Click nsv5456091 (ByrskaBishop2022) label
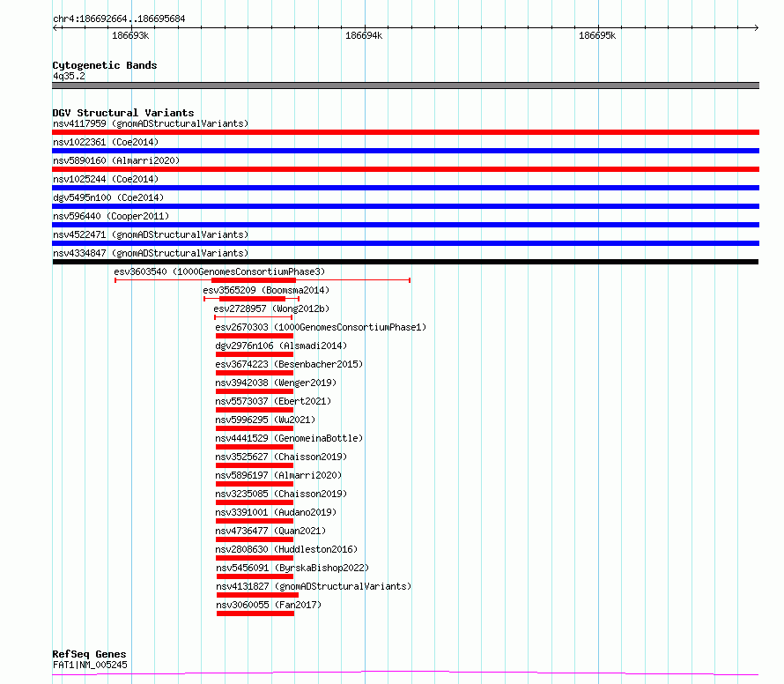Viewport: 784px width, 684px height. pyautogui.click(x=292, y=568)
